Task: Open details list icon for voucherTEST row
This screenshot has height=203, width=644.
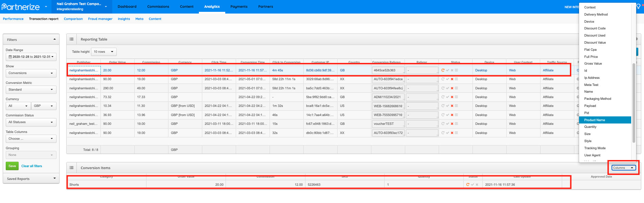Action: click(x=456, y=124)
